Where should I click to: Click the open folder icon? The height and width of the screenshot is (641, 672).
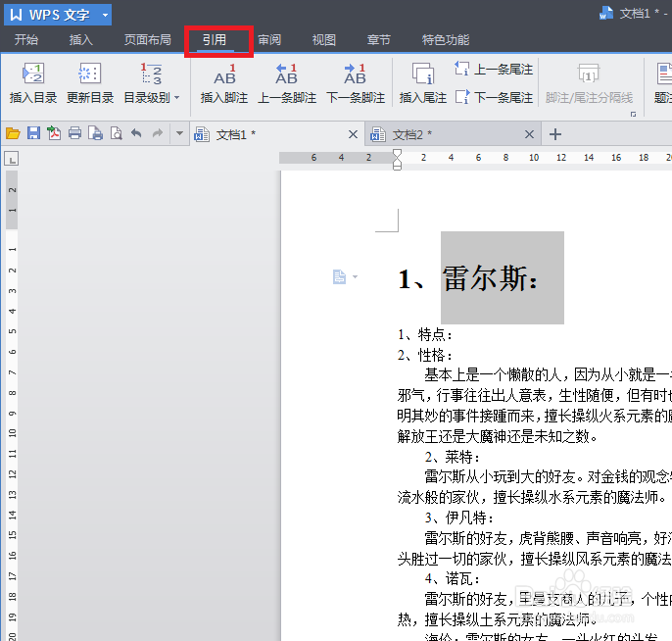[13, 133]
